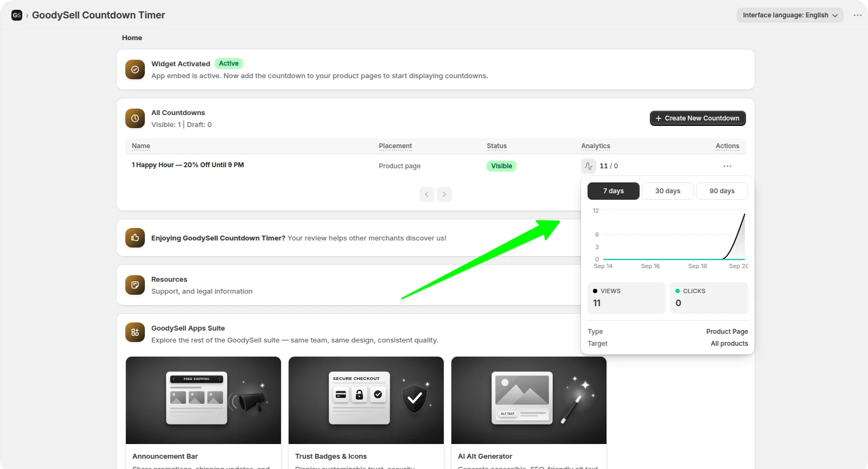Click the VIEWS stat card
Image resolution: width=868 pixels, height=469 pixels.
click(627, 298)
